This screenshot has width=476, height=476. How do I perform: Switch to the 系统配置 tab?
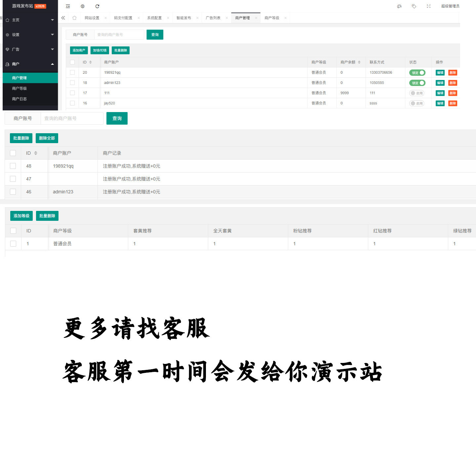pyautogui.click(x=154, y=18)
